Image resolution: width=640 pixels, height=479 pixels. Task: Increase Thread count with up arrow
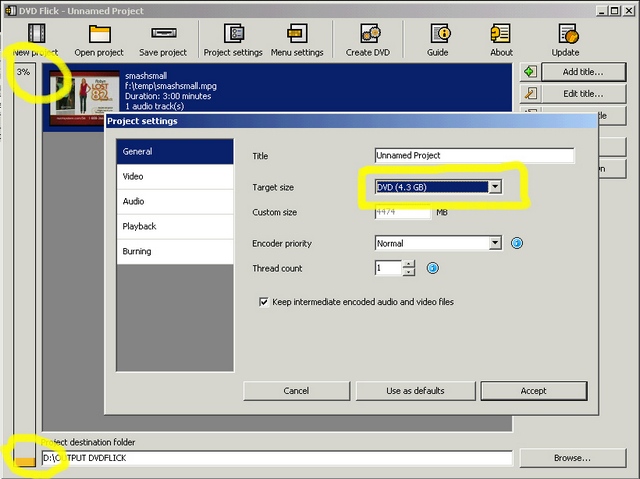(x=409, y=264)
